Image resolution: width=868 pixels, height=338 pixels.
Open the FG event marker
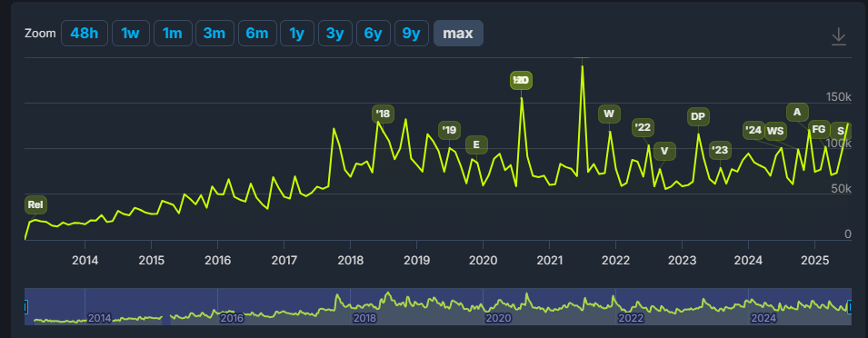click(x=819, y=129)
